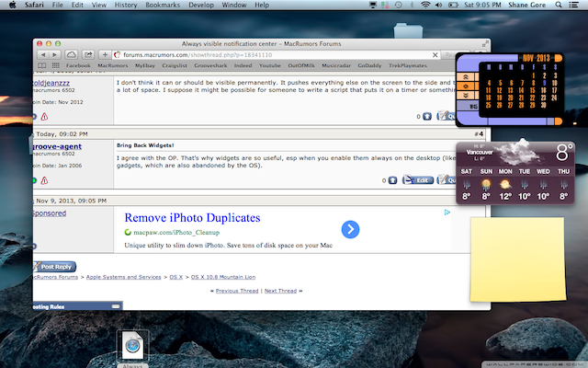Screen dimensions: 588x368
Task: Go to Previous Thread link
Action: pos(237,291)
